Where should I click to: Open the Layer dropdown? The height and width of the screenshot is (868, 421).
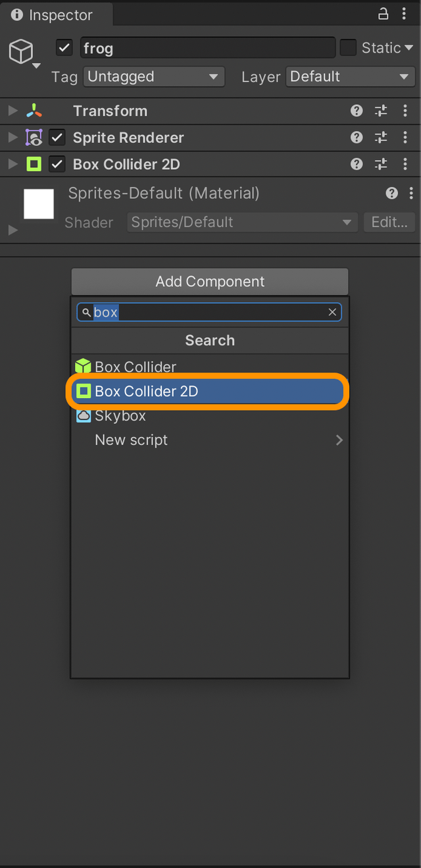point(350,77)
